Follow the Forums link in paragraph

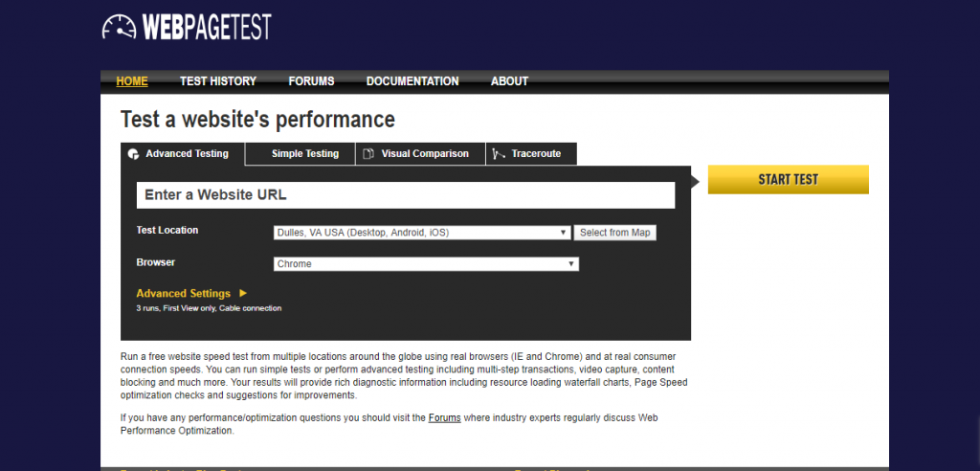(x=444, y=417)
